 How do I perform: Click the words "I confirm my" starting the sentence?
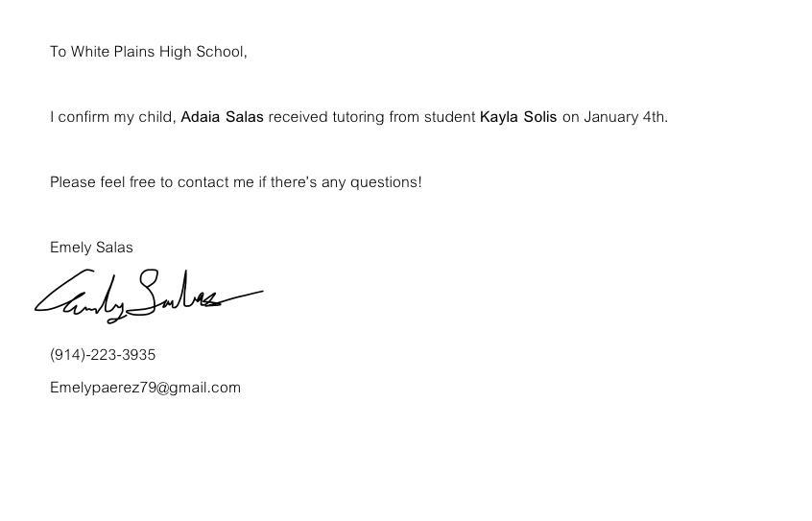tap(80, 117)
